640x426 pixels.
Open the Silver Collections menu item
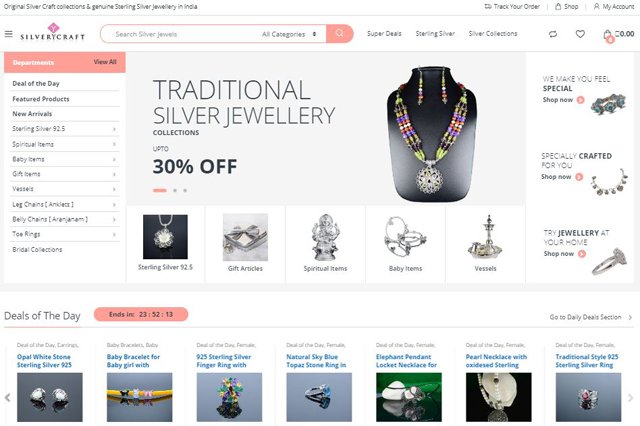click(493, 33)
